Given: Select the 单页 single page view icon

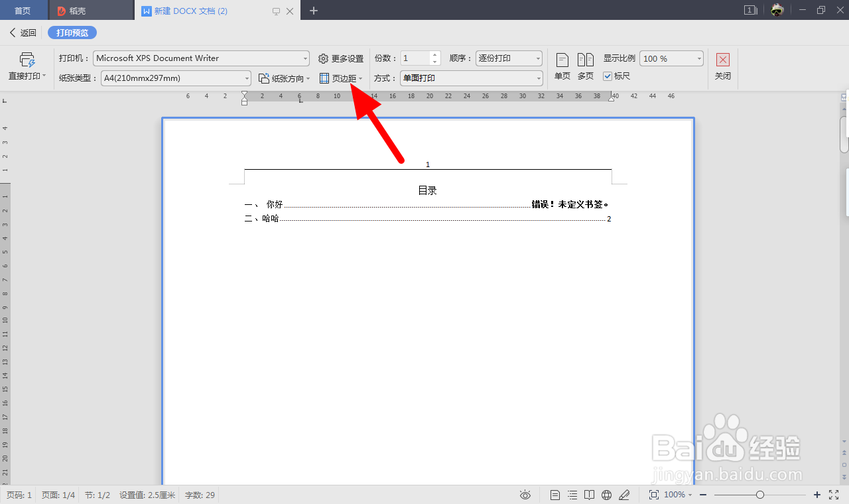Looking at the screenshot, I should (x=561, y=66).
